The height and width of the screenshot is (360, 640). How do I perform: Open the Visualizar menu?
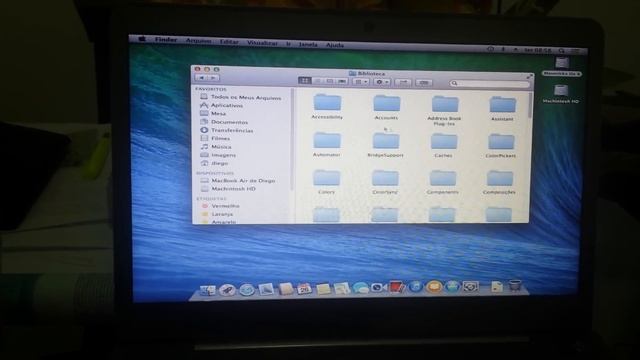point(262,42)
